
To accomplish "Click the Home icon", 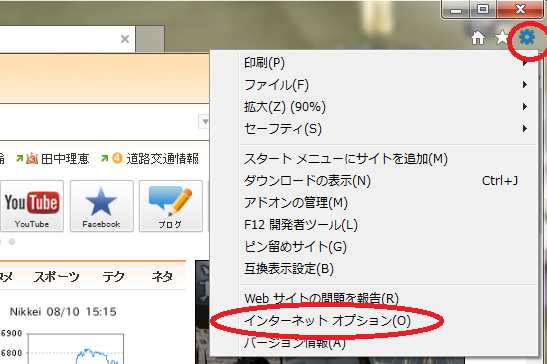I will (x=478, y=38).
